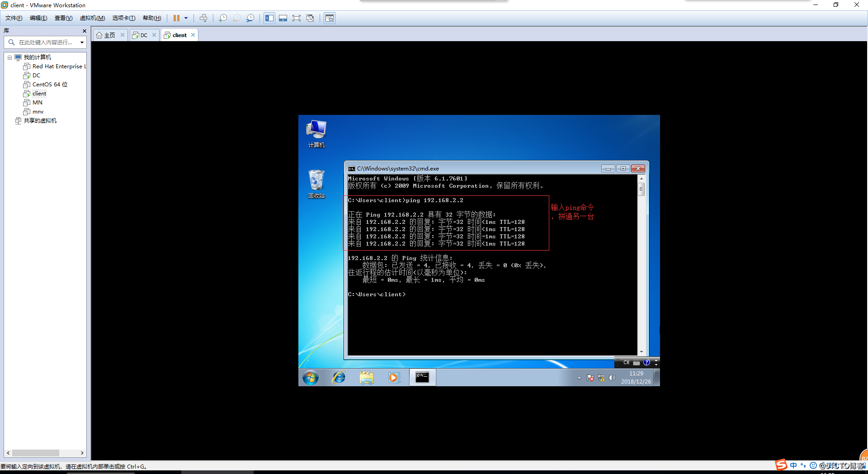Image resolution: width=868 pixels, height=474 pixels.
Task: Open the 回收站 recycle bin desktop icon
Action: click(x=316, y=184)
